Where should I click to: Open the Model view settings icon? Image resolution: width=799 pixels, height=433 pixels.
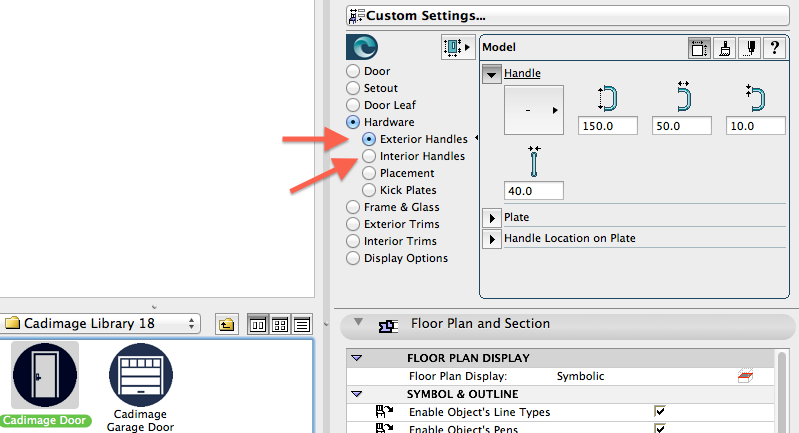point(699,47)
